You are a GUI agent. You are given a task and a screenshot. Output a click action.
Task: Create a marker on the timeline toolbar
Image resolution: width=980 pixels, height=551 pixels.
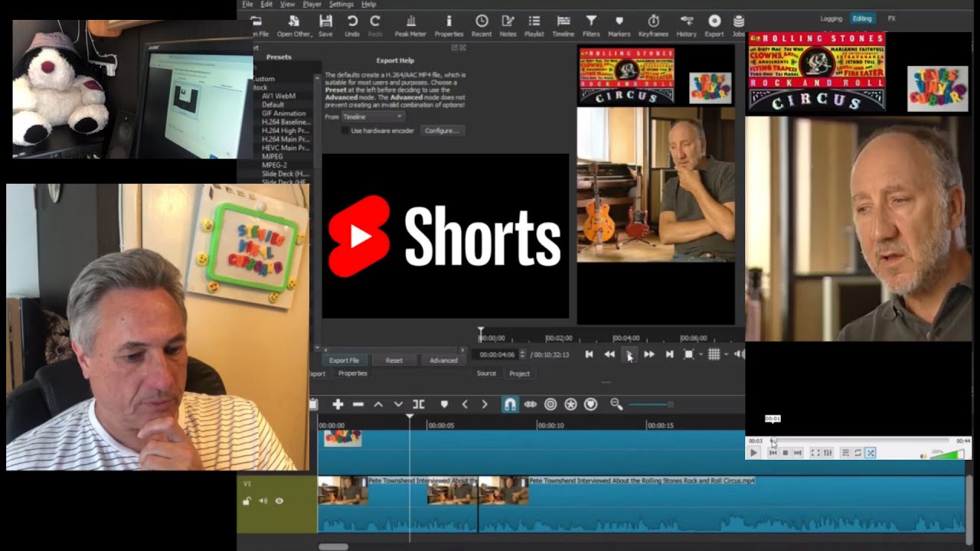coord(444,404)
